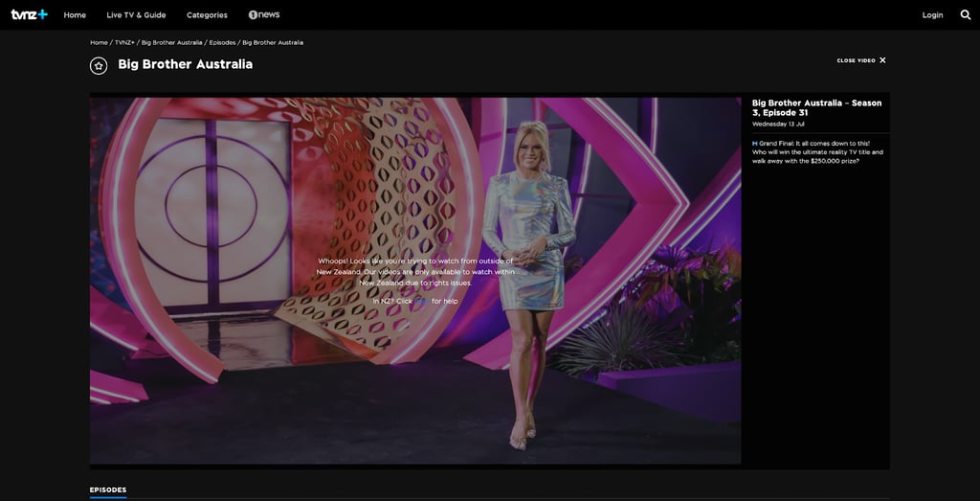Click TVNZ+ in the breadcrumb
Viewport: 980px width, 501px height.
(x=124, y=42)
